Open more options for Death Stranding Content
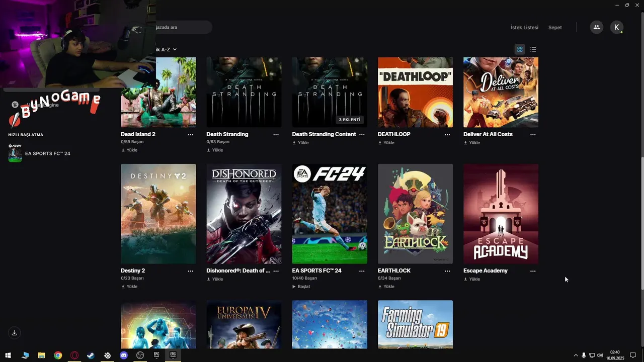 (362, 135)
